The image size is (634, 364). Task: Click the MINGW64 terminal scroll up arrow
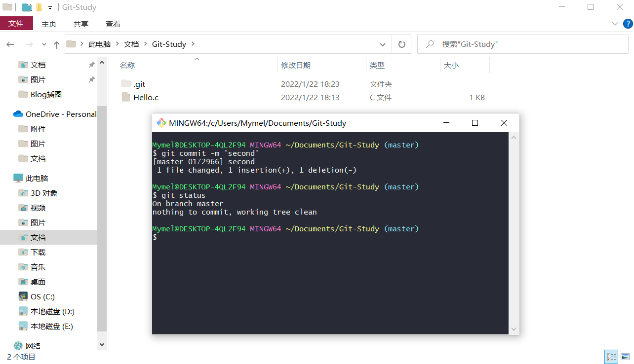click(514, 137)
